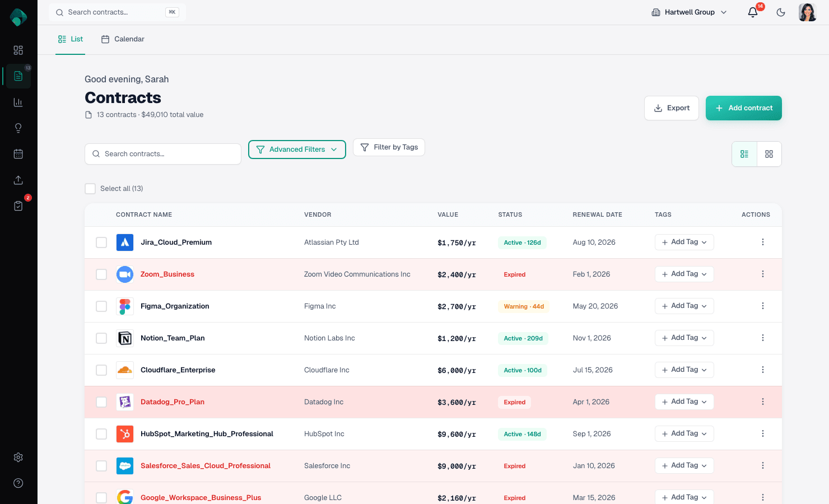Open tasks via the clipboard sidebar icon
829x504 pixels.
(18, 206)
